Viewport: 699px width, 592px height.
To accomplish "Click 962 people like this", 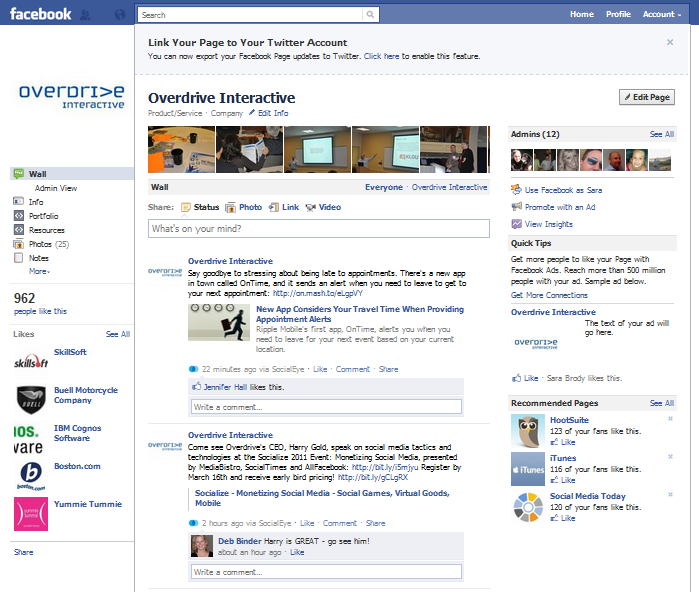I will tap(40, 303).
